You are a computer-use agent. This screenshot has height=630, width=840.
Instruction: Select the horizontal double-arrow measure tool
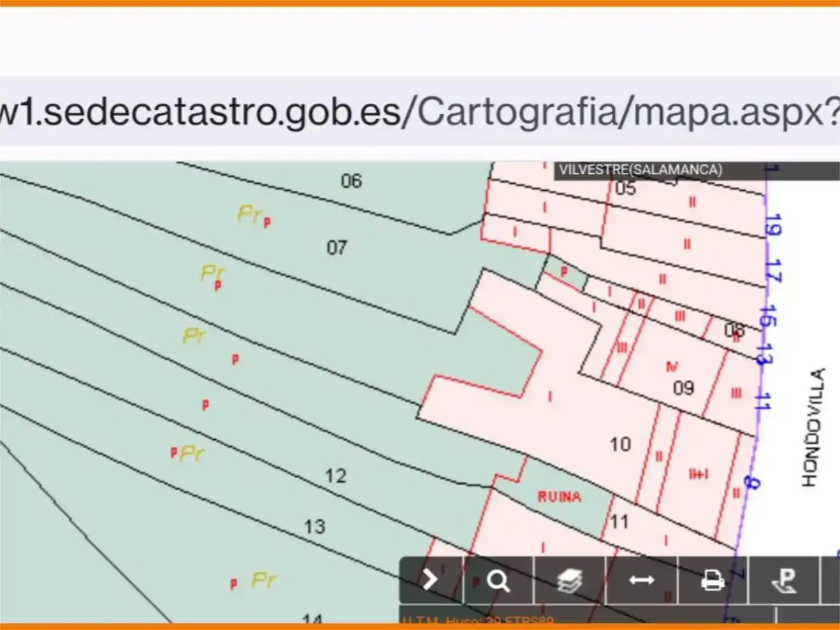[642, 580]
